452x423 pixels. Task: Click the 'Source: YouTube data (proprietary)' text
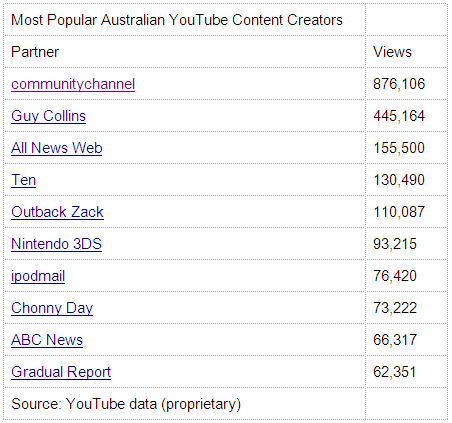pyautogui.click(x=126, y=404)
